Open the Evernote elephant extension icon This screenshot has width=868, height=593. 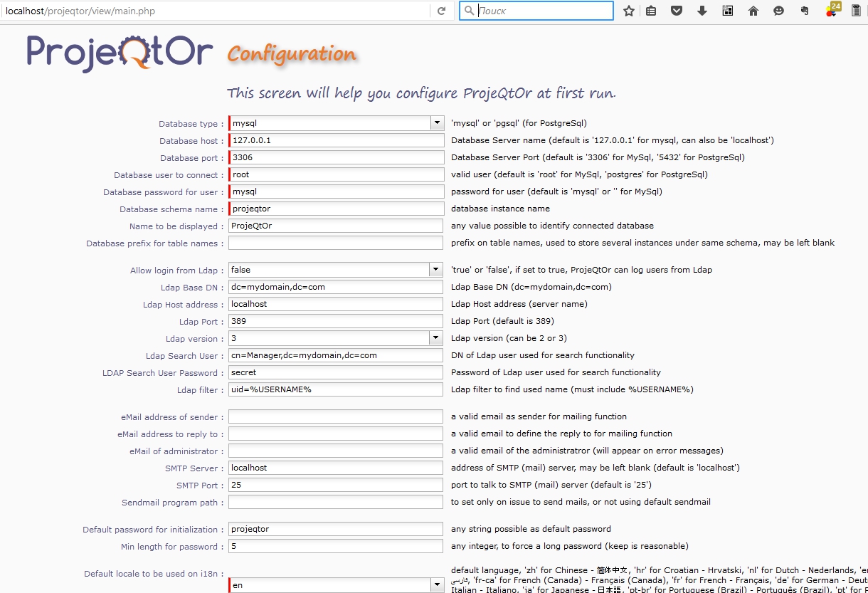tap(805, 11)
